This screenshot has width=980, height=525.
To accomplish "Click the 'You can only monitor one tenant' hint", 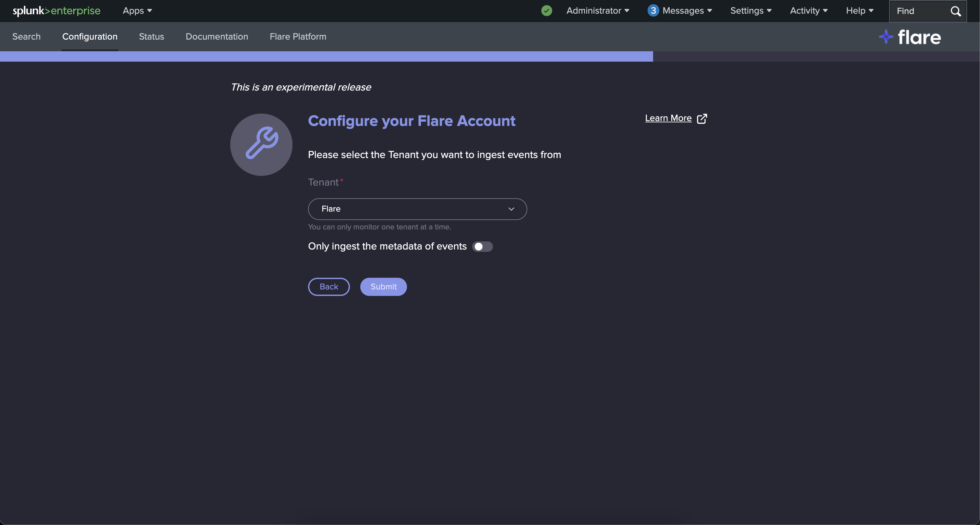I will point(379,227).
